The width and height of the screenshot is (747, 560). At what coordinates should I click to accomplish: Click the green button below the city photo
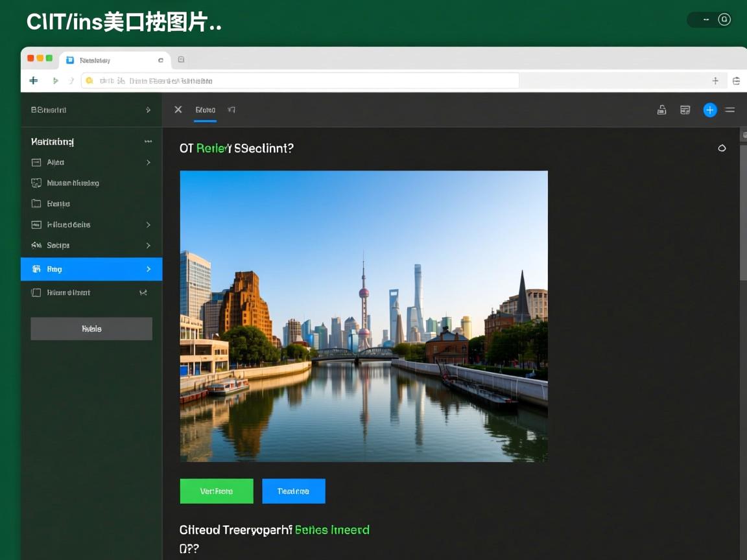point(217,491)
